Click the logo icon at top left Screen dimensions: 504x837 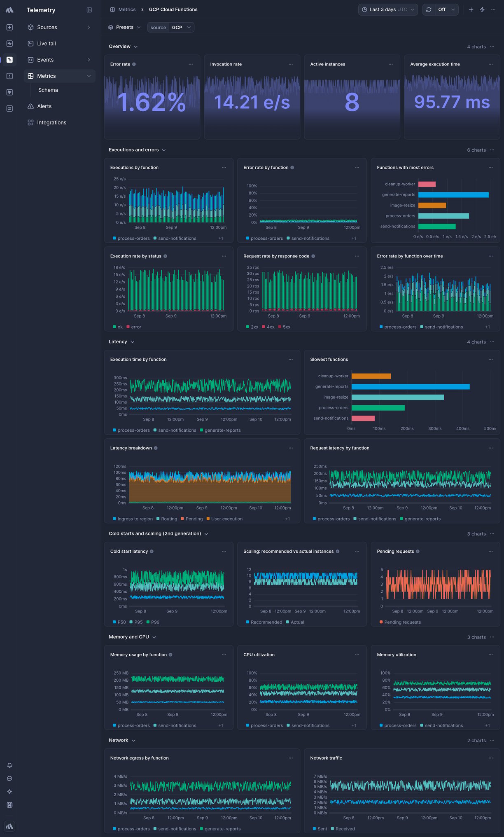(9, 10)
